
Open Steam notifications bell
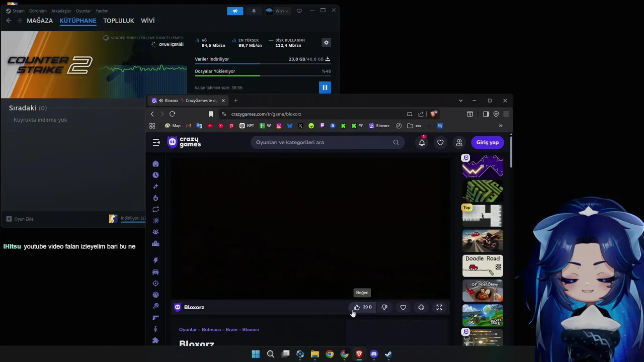click(x=254, y=11)
